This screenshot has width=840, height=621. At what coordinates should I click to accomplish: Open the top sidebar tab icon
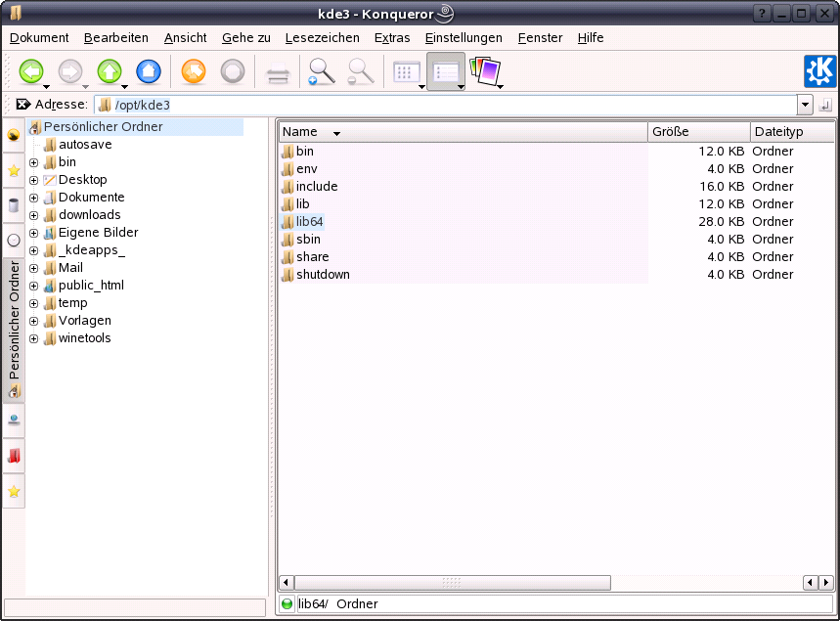(14, 135)
